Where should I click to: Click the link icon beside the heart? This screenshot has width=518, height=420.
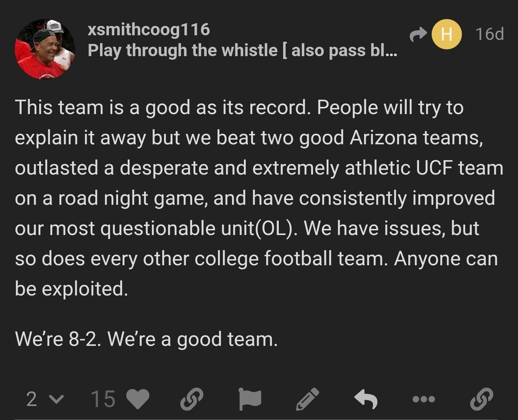(191, 399)
